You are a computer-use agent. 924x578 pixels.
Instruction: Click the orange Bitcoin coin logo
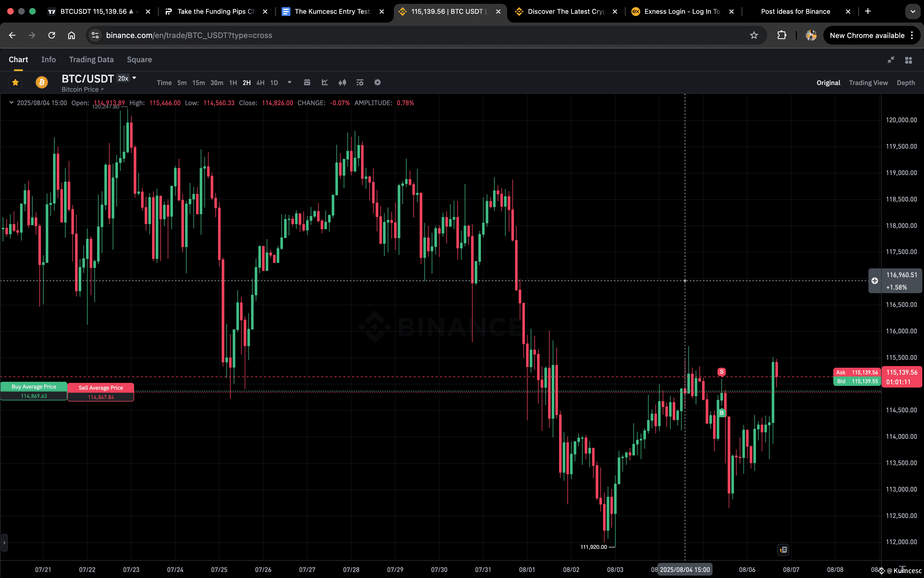click(x=42, y=82)
